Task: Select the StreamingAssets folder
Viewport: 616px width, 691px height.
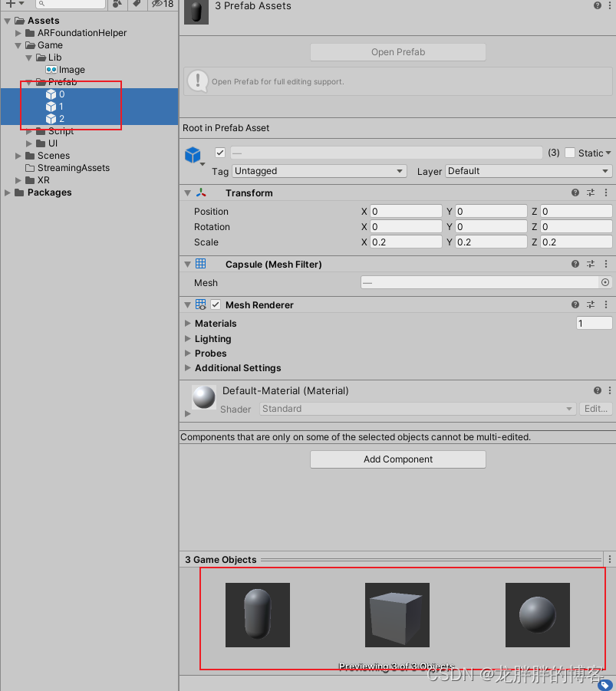Action: (x=73, y=169)
